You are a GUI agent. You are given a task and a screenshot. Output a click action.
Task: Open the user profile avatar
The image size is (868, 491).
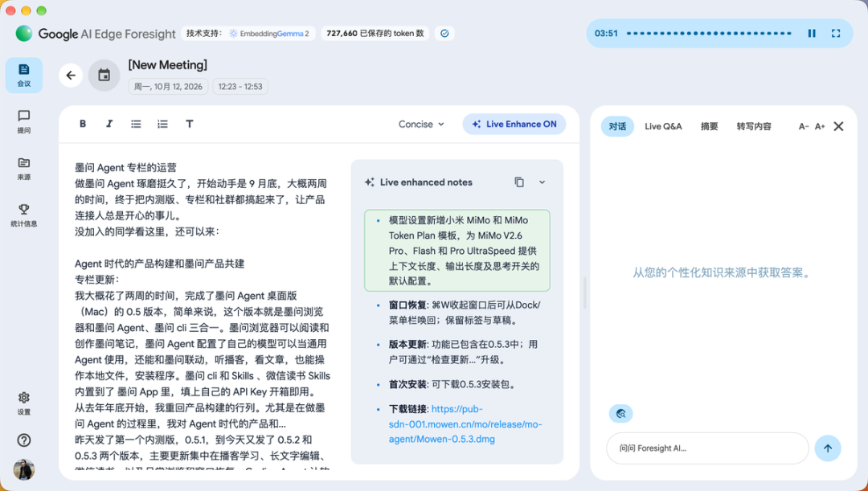(x=24, y=469)
